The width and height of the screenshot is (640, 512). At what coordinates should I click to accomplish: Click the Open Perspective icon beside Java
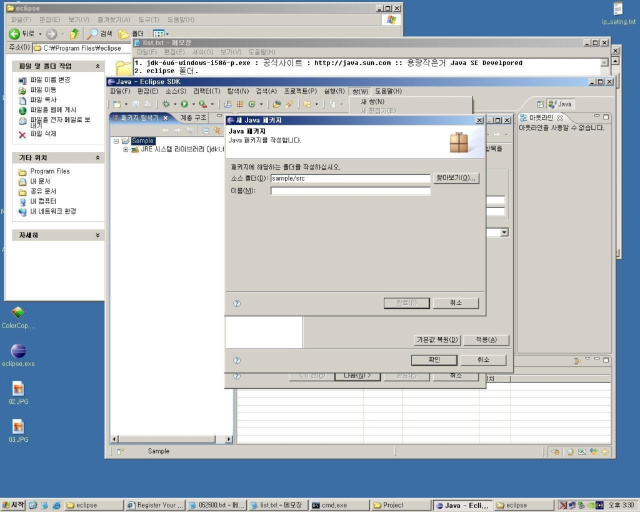pos(540,105)
